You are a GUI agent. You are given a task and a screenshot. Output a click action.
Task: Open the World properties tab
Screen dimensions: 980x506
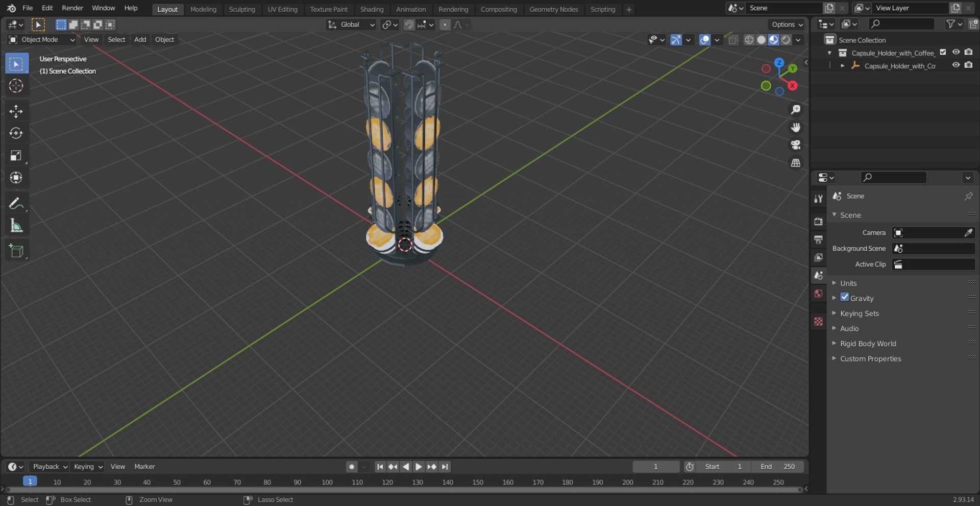[x=818, y=294]
